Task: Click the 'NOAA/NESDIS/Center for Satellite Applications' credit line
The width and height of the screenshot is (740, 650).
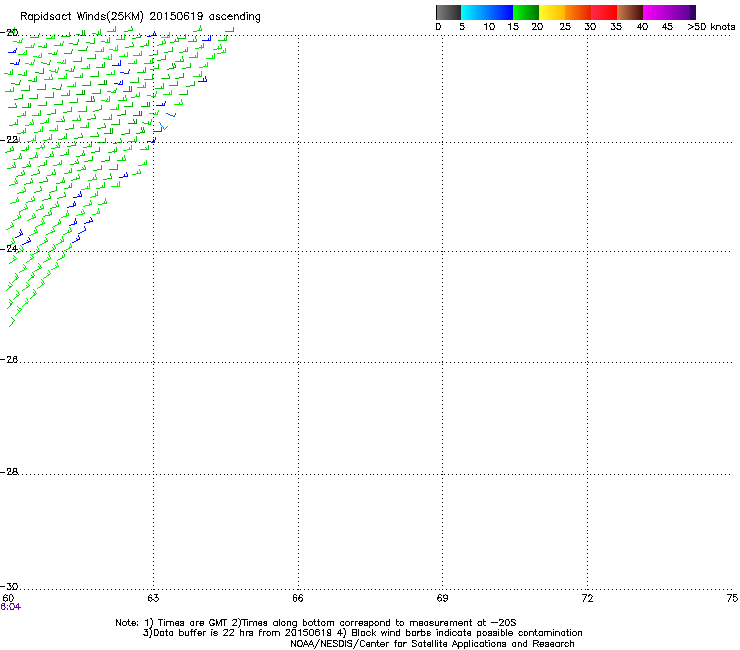Action: pyautogui.click(x=432, y=644)
